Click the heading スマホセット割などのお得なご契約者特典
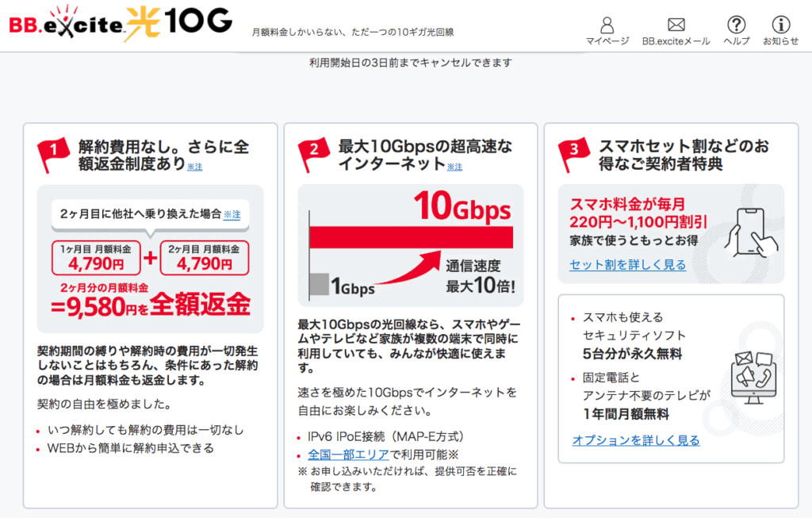812x518 pixels. (684, 155)
